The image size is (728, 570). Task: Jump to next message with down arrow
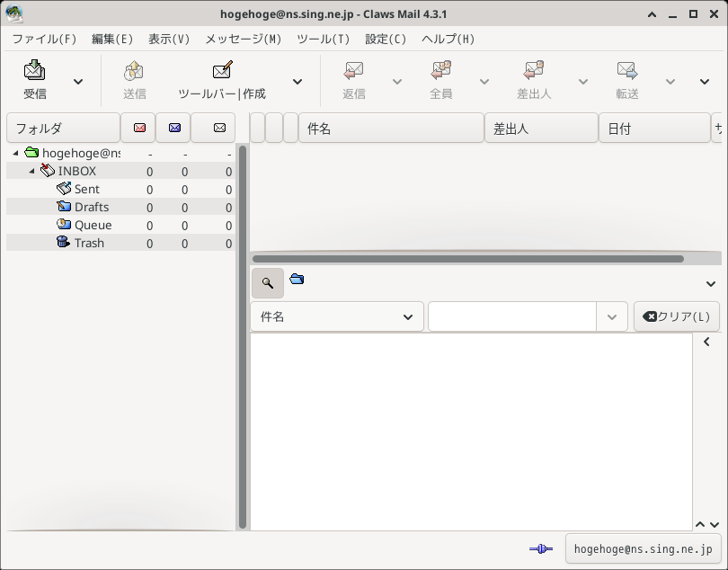pos(715,524)
